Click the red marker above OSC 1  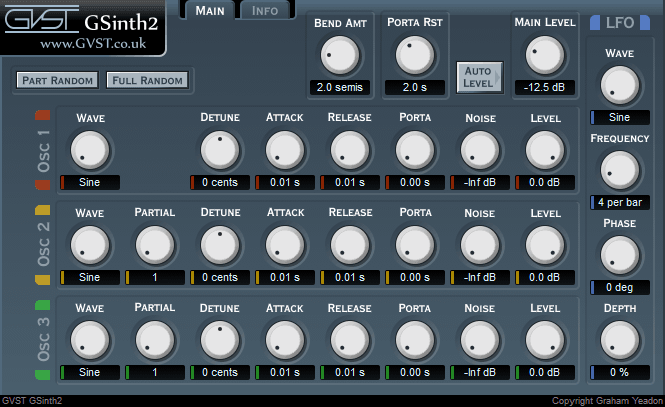(42, 115)
